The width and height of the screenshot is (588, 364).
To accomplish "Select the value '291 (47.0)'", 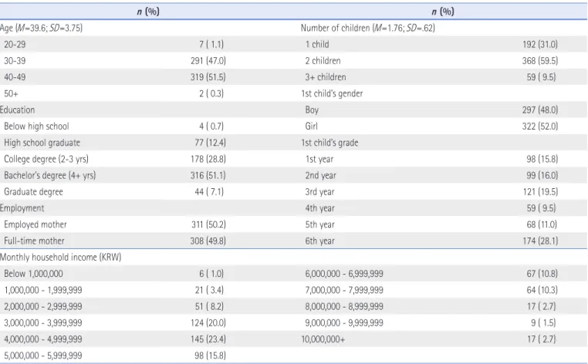I will point(208,61).
